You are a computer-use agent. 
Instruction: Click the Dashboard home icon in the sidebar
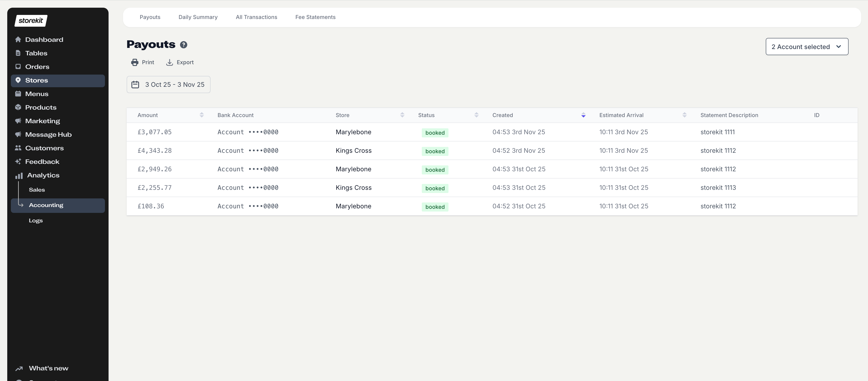(x=18, y=39)
